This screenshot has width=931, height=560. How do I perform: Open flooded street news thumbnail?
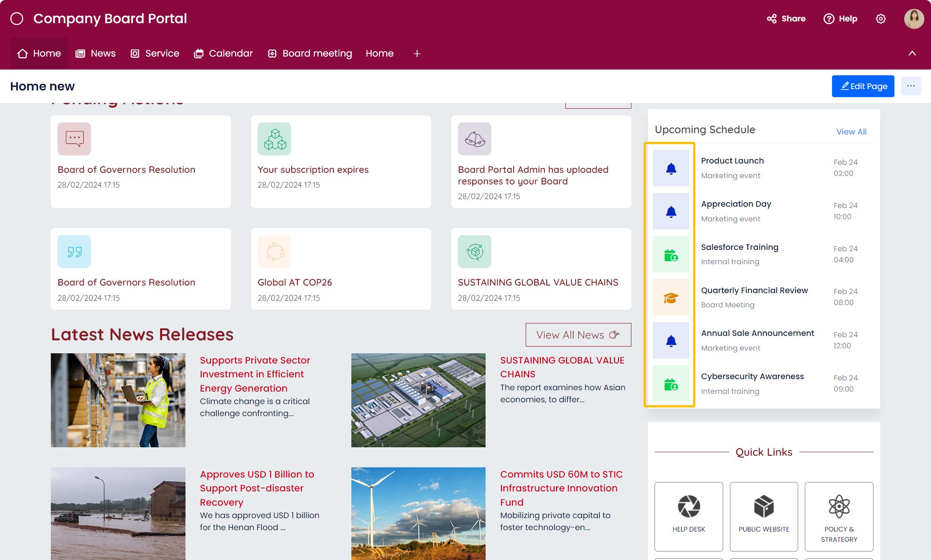point(118,513)
